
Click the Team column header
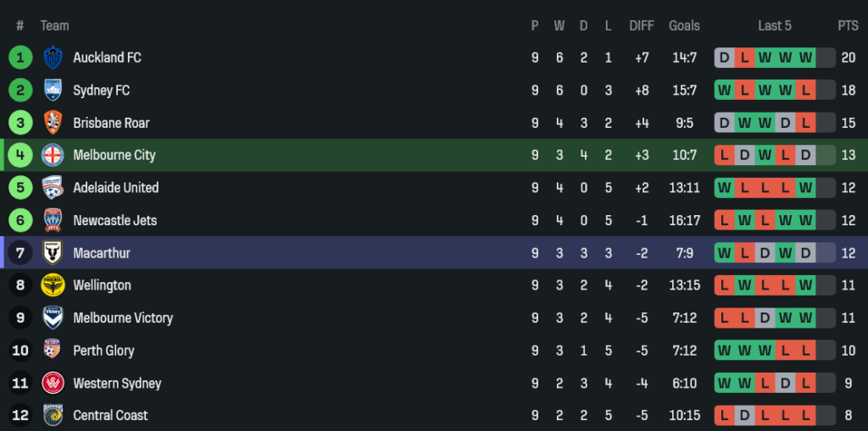(55, 25)
